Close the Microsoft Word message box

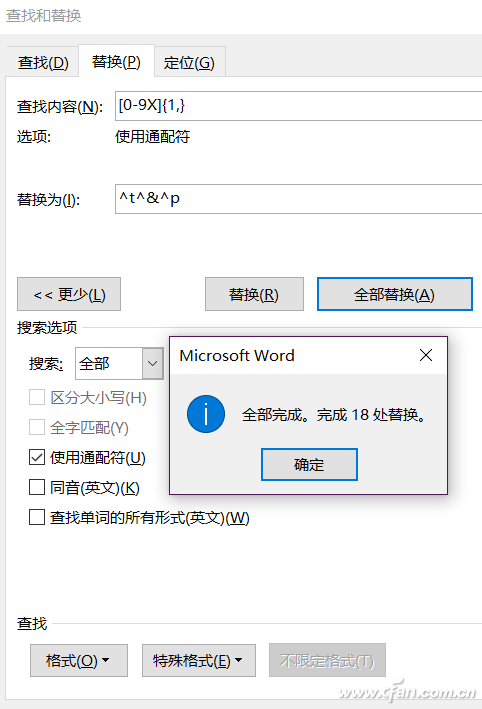coord(426,355)
